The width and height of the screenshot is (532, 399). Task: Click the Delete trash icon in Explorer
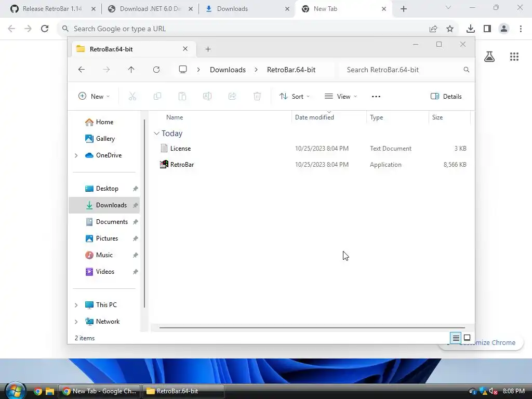coord(257,96)
